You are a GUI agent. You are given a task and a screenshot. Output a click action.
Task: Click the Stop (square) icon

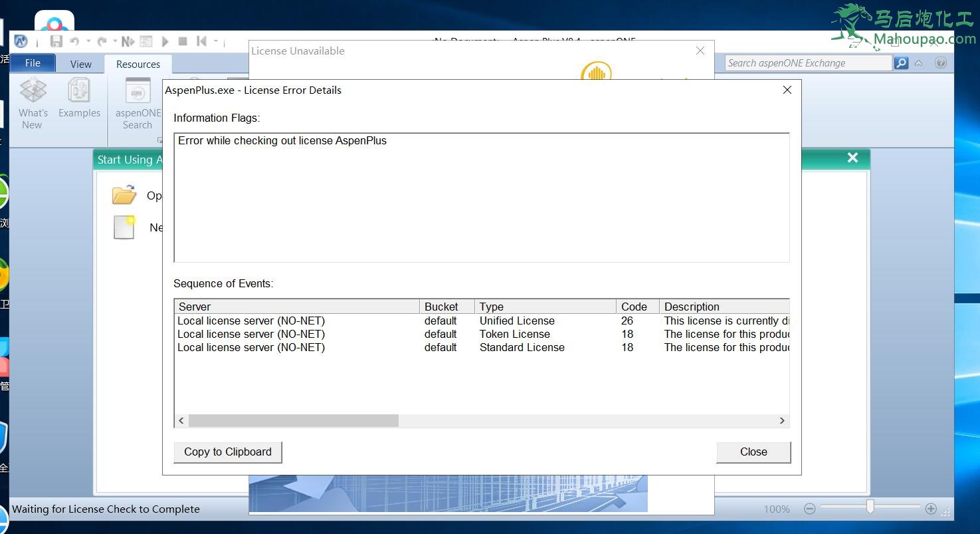pos(183,41)
